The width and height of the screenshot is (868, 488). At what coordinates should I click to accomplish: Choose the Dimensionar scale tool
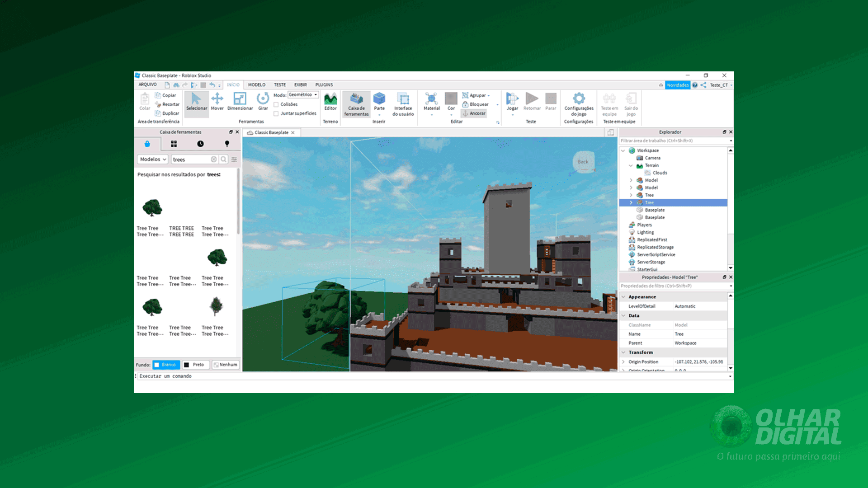(x=240, y=102)
